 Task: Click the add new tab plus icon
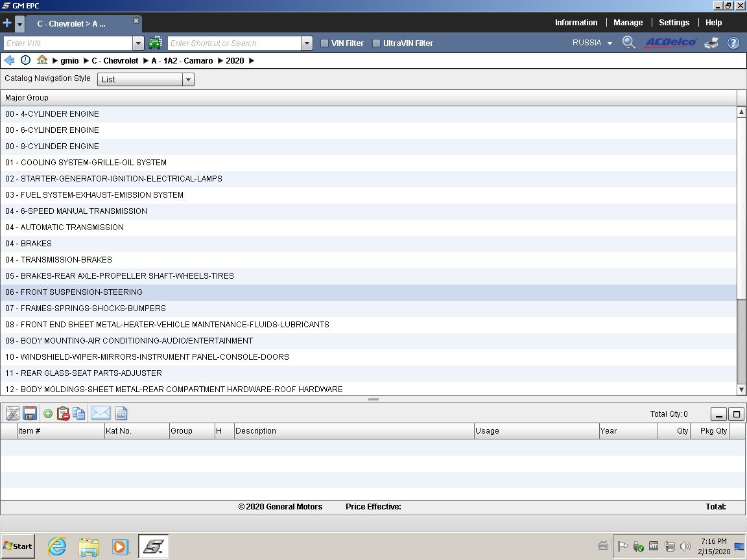(x=7, y=23)
